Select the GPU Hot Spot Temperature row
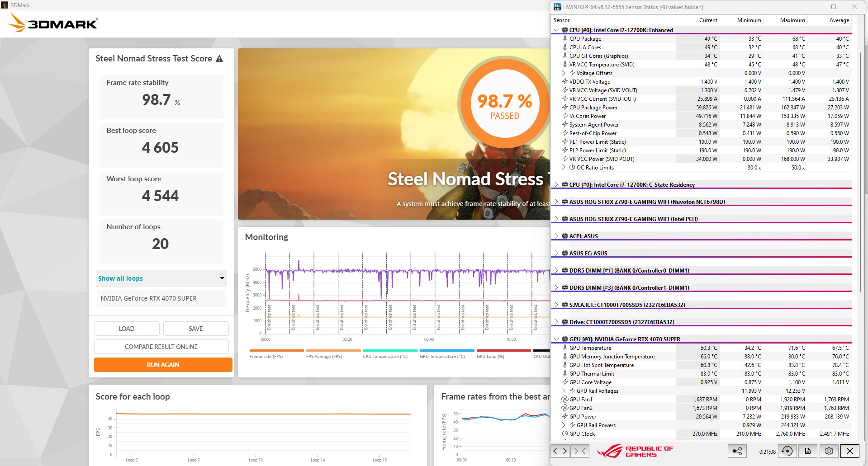This screenshot has width=868, height=466. coord(701,365)
